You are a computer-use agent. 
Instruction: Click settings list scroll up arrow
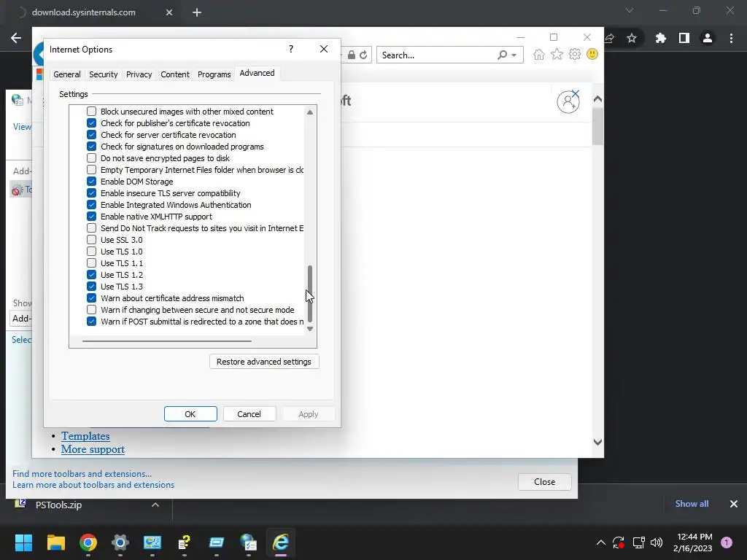coord(310,112)
